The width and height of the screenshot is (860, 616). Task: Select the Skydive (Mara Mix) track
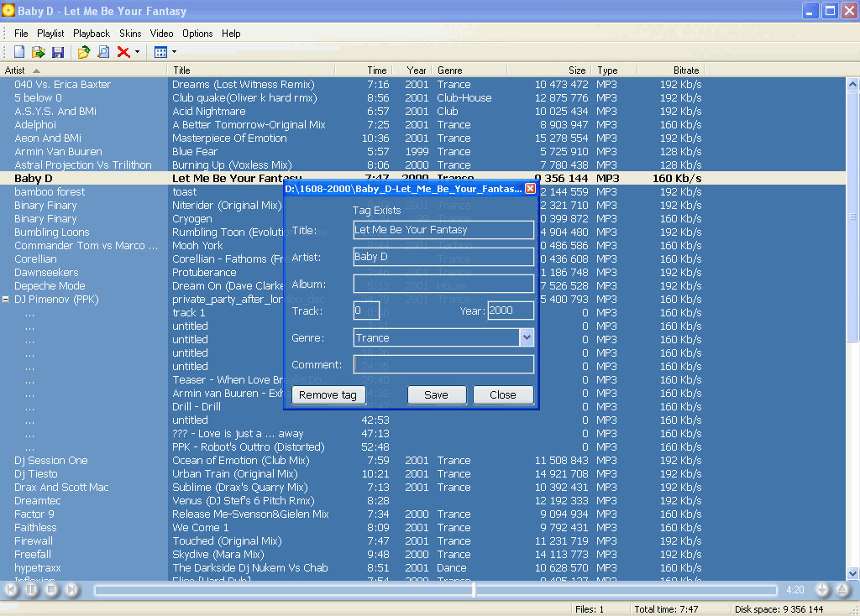click(x=218, y=555)
